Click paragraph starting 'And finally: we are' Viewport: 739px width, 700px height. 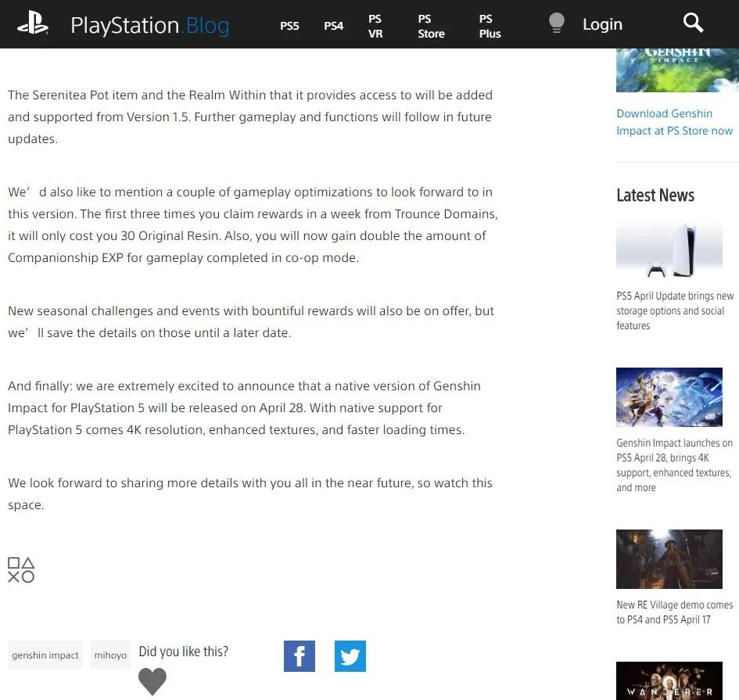click(x=244, y=407)
